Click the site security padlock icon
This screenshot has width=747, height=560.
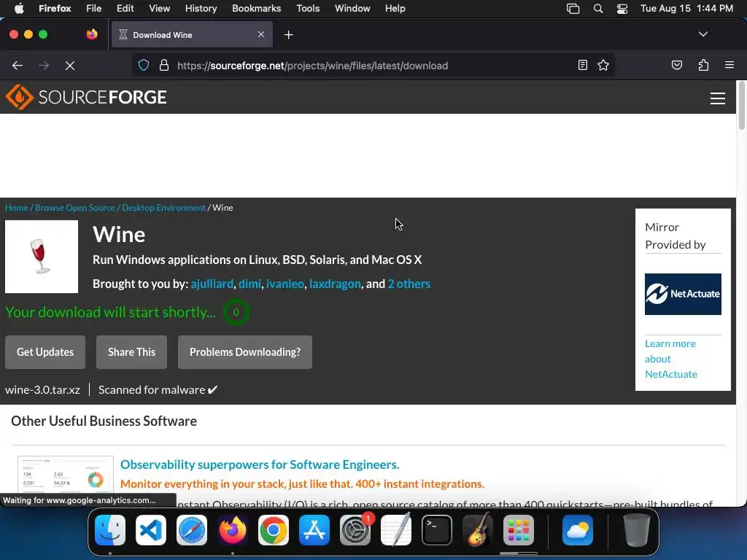click(x=164, y=65)
